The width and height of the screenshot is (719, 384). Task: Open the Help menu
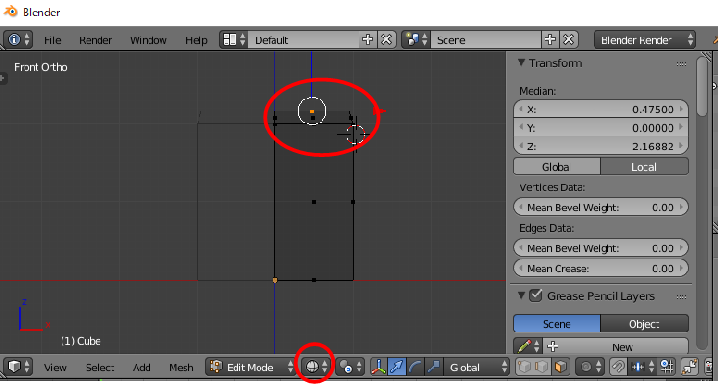[x=196, y=40]
